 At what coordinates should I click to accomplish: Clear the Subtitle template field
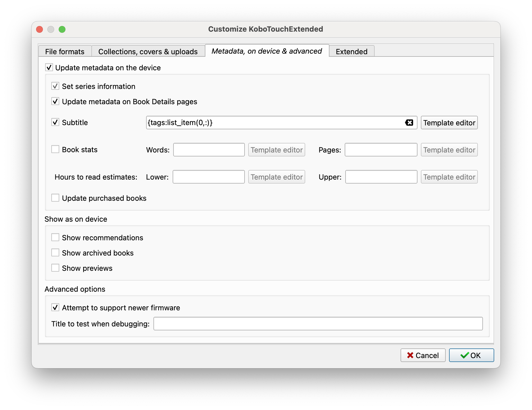tap(409, 123)
